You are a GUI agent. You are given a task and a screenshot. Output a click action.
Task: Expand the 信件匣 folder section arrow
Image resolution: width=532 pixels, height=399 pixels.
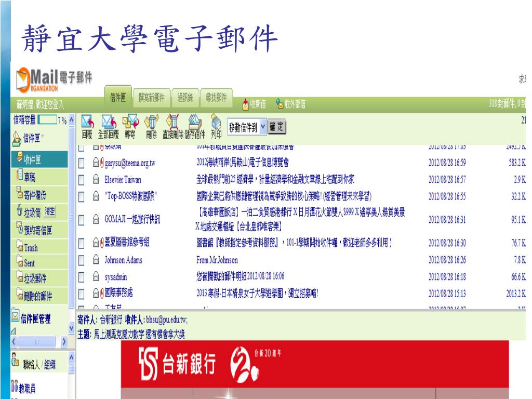click(43, 137)
